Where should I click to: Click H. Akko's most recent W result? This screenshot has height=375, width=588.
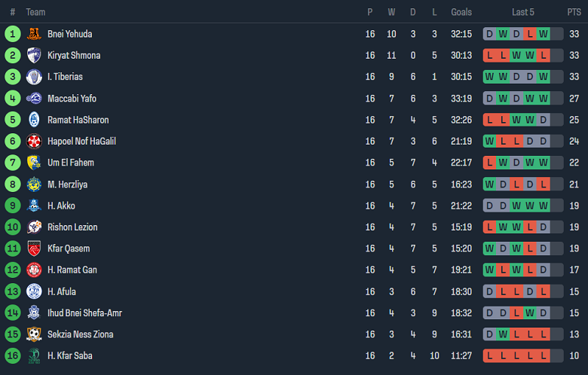(x=544, y=206)
